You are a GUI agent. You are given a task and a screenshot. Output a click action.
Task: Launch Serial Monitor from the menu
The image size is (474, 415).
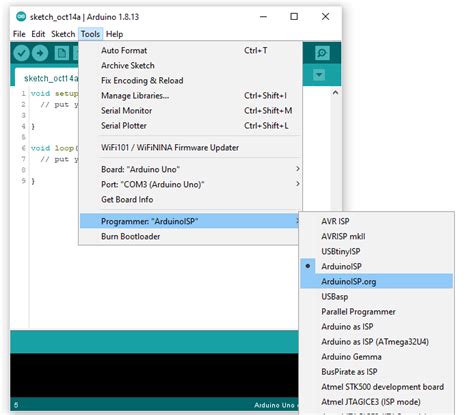tap(191, 110)
